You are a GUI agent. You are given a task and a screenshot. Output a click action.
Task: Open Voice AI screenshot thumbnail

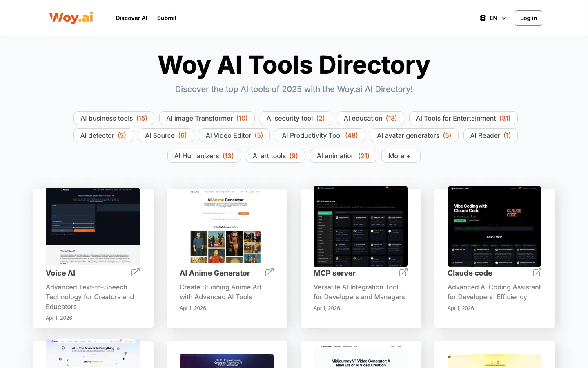[x=93, y=226]
